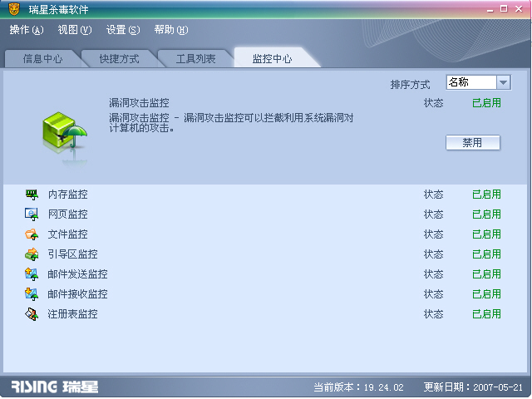Open the 设置(S) menu
The height and width of the screenshot is (399, 532).
tap(123, 30)
